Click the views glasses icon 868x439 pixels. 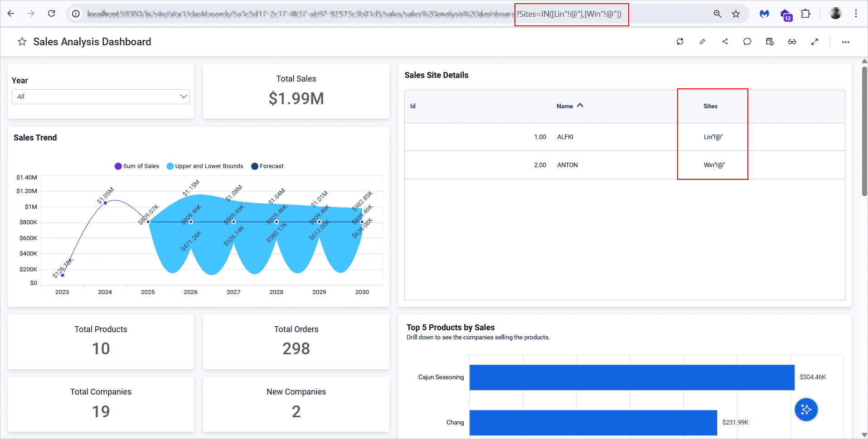[x=792, y=42]
